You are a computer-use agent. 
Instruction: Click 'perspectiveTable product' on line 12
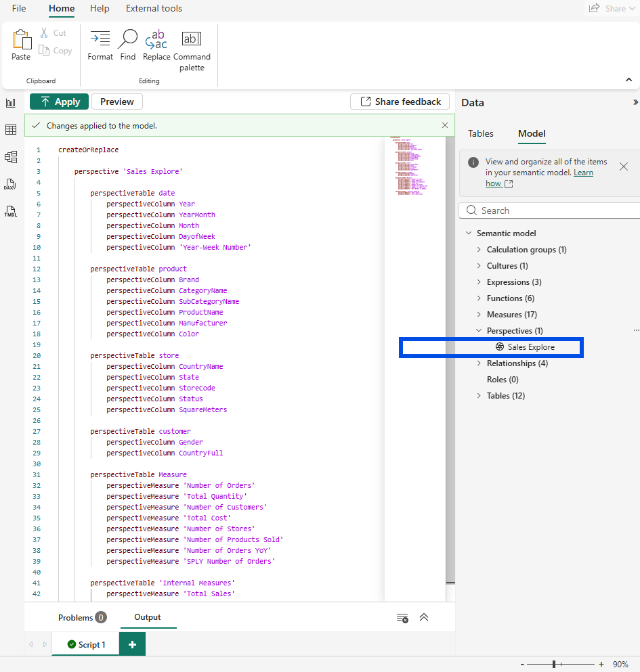pos(138,269)
